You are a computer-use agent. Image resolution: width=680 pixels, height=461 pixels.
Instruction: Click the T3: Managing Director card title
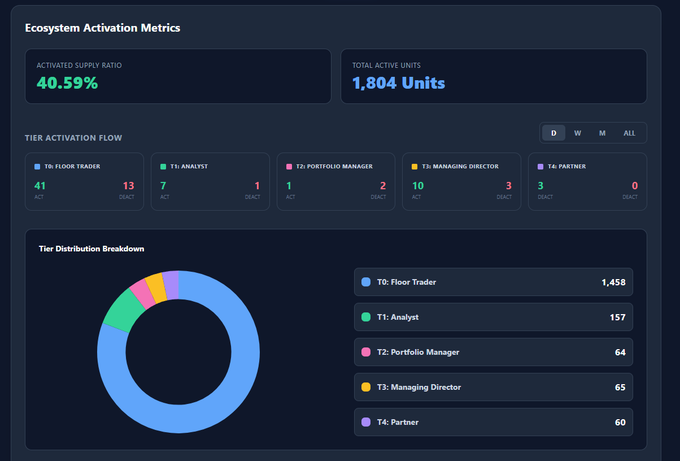[x=460, y=167]
